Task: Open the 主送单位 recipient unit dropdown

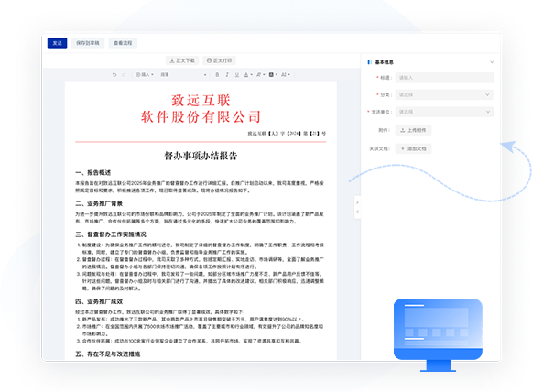Action: [444, 112]
